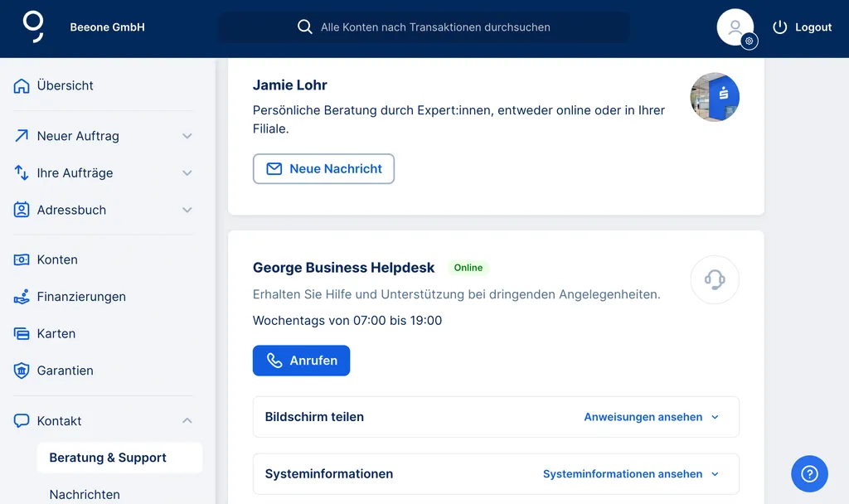This screenshot has width=849, height=504.
Task: Click the Karten card icon
Action: 22,333
